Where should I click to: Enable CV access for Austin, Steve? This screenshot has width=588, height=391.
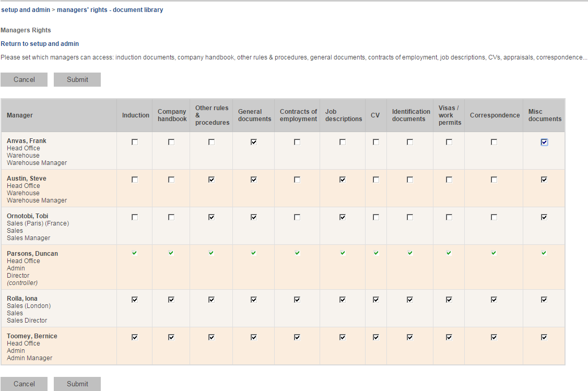click(376, 180)
